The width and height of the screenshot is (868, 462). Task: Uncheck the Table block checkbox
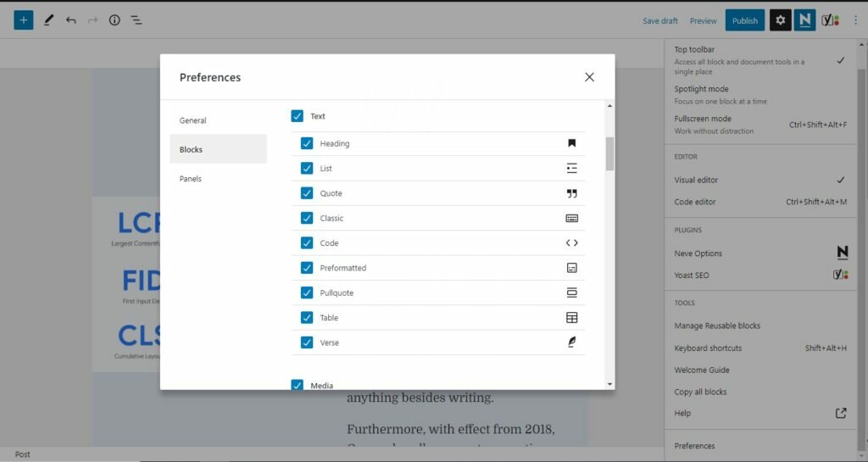tap(307, 318)
